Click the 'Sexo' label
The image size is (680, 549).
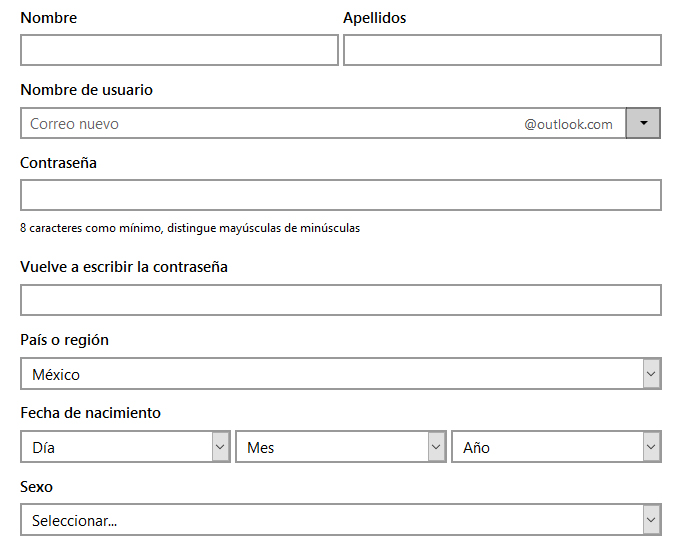[36, 487]
